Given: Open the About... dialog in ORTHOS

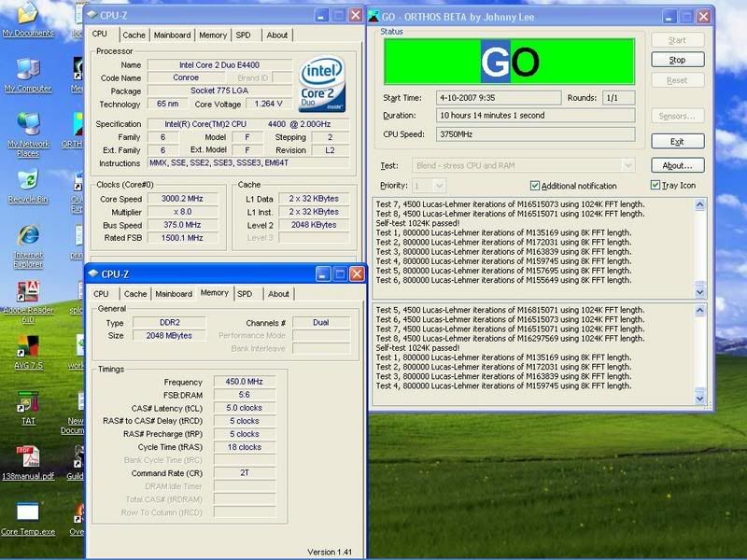Looking at the screenshot, I should tap(678, 166).
